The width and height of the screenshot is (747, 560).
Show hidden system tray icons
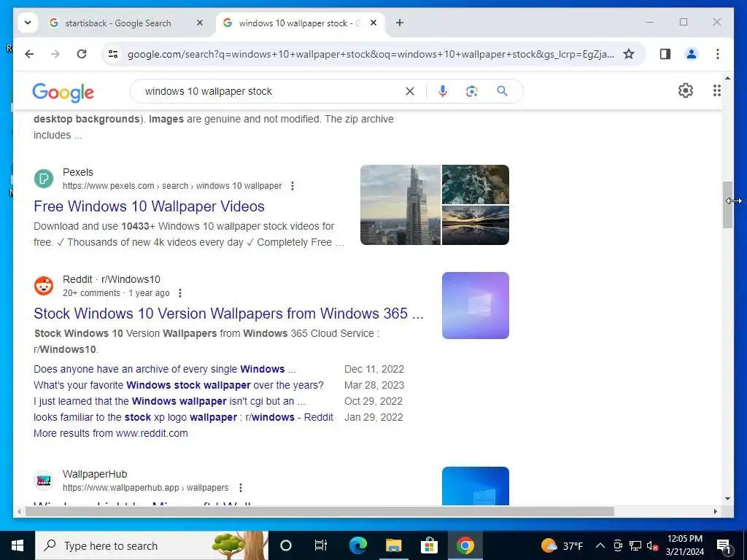[x=600, y=545]
